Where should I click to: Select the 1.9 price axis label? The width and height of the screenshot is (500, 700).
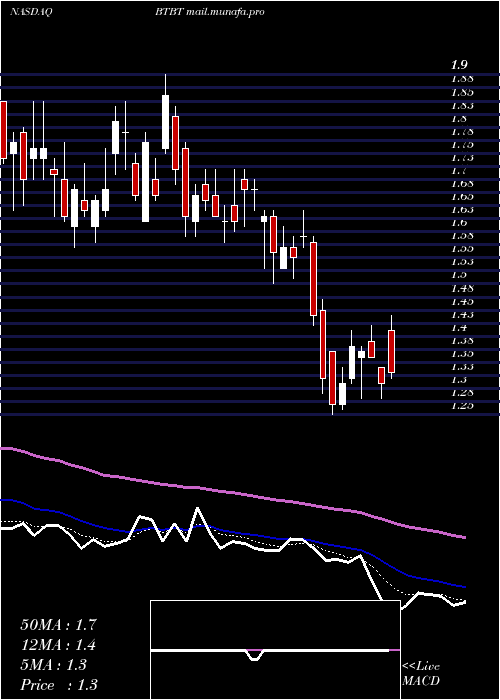(x=460, y=65)
